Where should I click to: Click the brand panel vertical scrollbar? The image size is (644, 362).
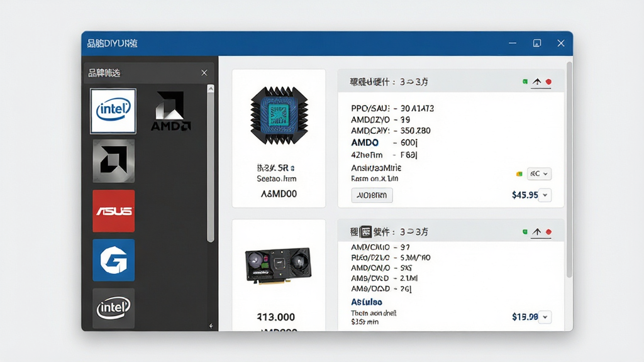[211, 168]
